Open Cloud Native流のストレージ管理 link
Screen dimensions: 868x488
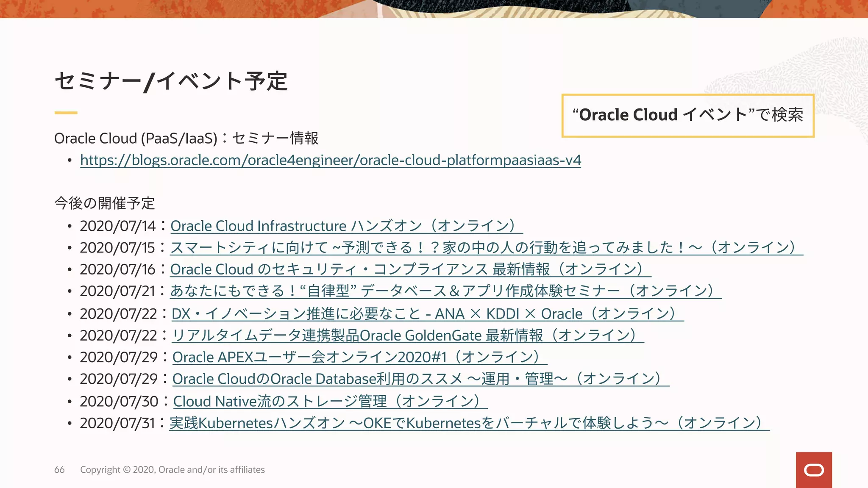click(331, 401)
